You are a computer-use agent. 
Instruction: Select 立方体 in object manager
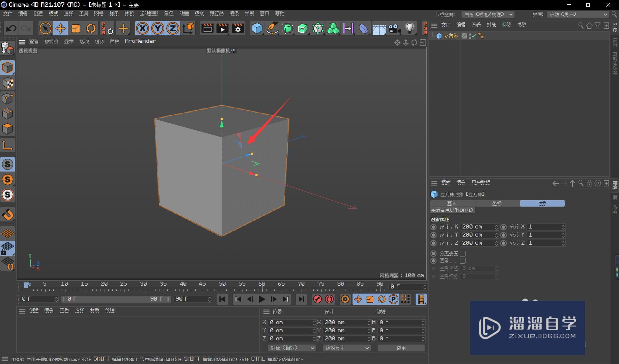(x=450, y=36)
